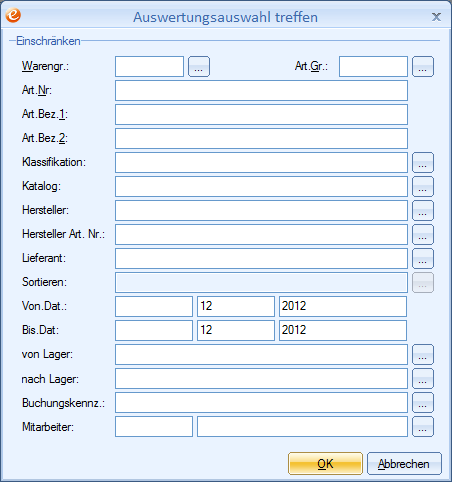This screenshot has width=452, height=482.
Task: Select the Von.Dat. month field showing 12
Action: tap(236, 306)
